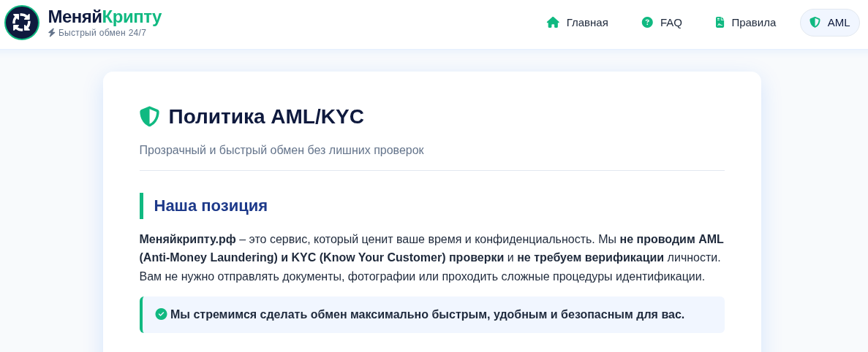Click the question mark icon beside FAQ
Screen dimensions: 868x352
pyautogui.click(x=647, y=23)
